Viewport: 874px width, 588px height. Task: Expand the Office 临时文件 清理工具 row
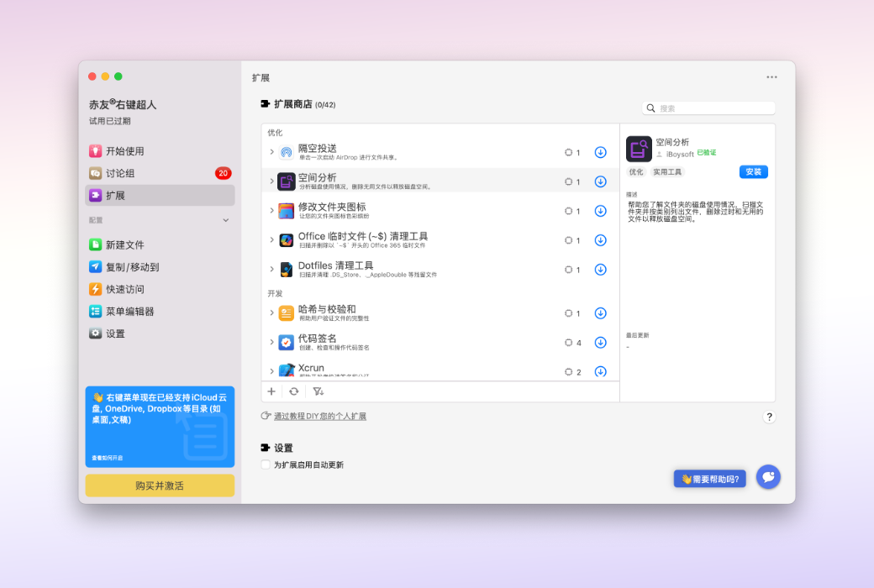[271, 240]
